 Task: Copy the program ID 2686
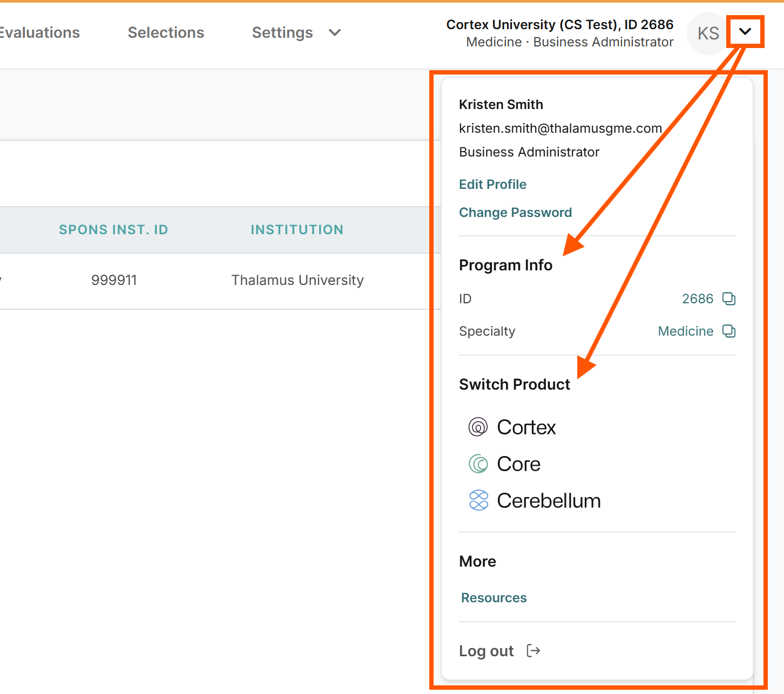(x=729, y=298)
